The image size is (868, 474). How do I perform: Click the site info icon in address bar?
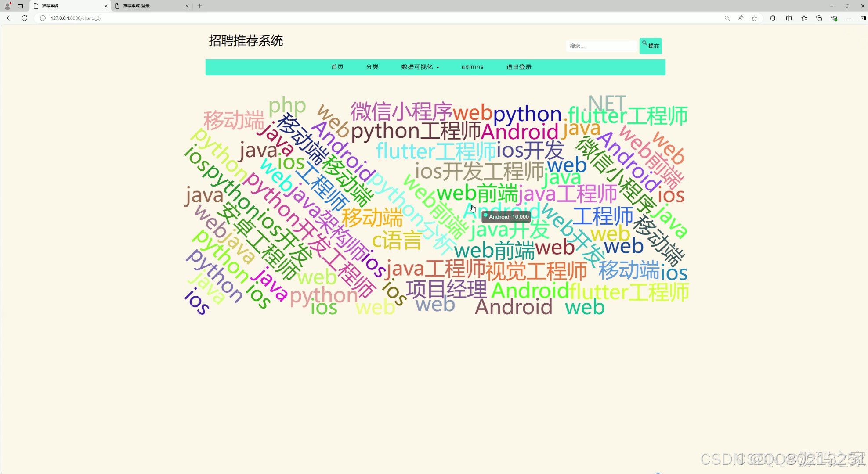[42, 18]
